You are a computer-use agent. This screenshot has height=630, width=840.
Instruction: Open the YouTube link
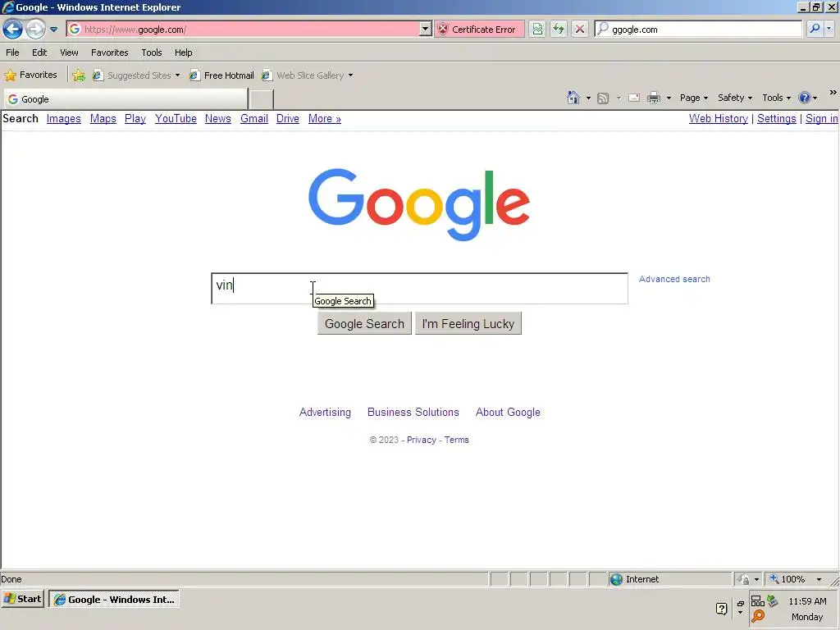tap(176, 118)
